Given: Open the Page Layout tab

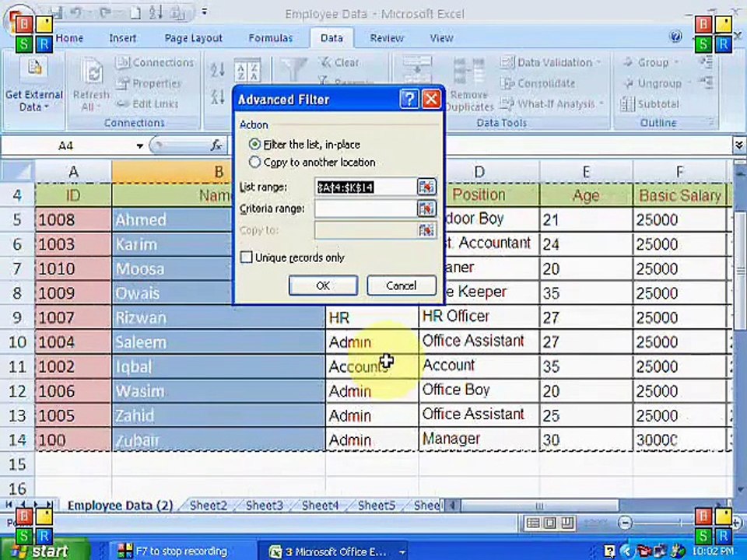Looking at the screenshot, I should click(194, 38).
